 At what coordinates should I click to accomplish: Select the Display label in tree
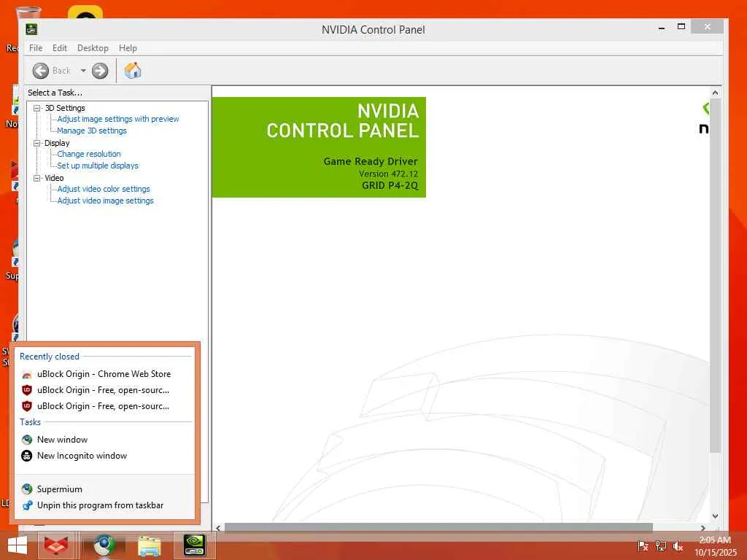(x=57, y=143)
